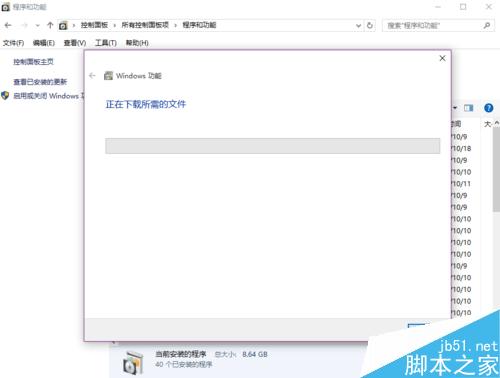Click the back arrow in Windows 功能 dialog
500x378 pixels.
click(92, 76)
